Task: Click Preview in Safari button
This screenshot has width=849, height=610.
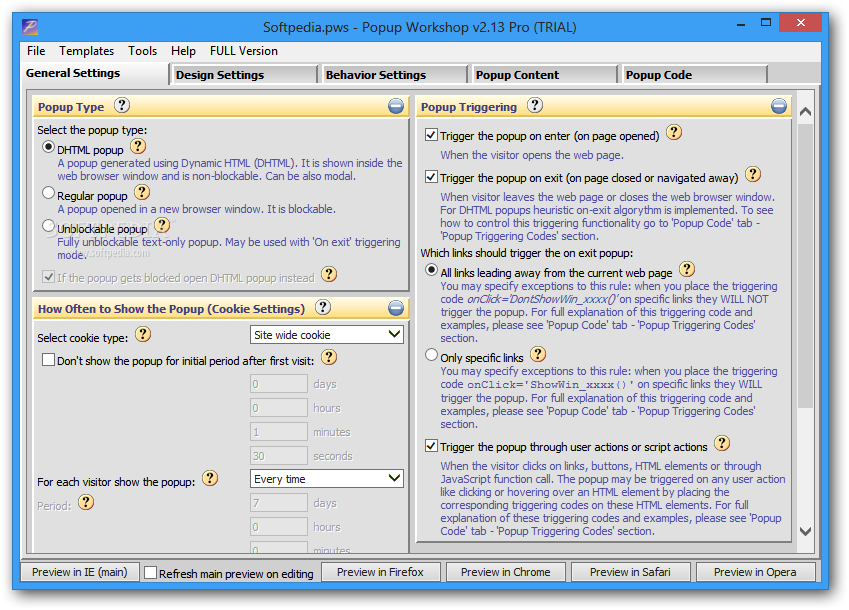Action: (630, 572)
